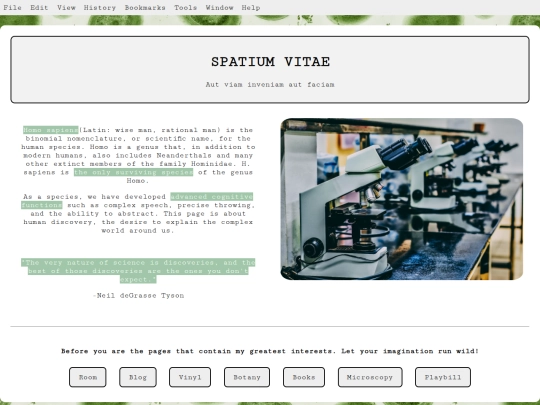Go to the Room page
This screenshot has height=405, width=540.
coord(88,377)
